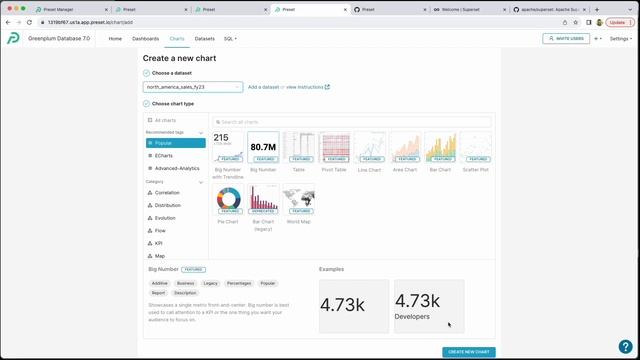640x360 pixels.
Task: Open the Settings dropdown
Action: pos(620,39)
